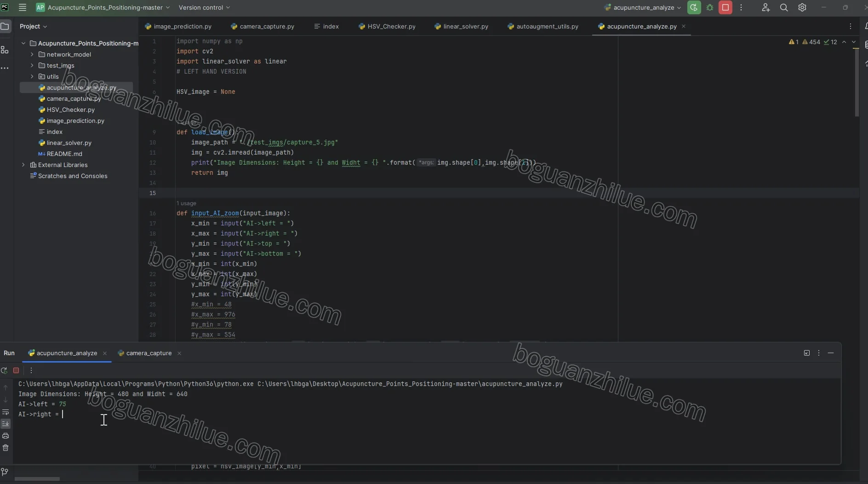Viewport: 868px width, 484px height.
Task: Rerun acupuncture_analyze from top toolbar
Action: tap(694, 7)
